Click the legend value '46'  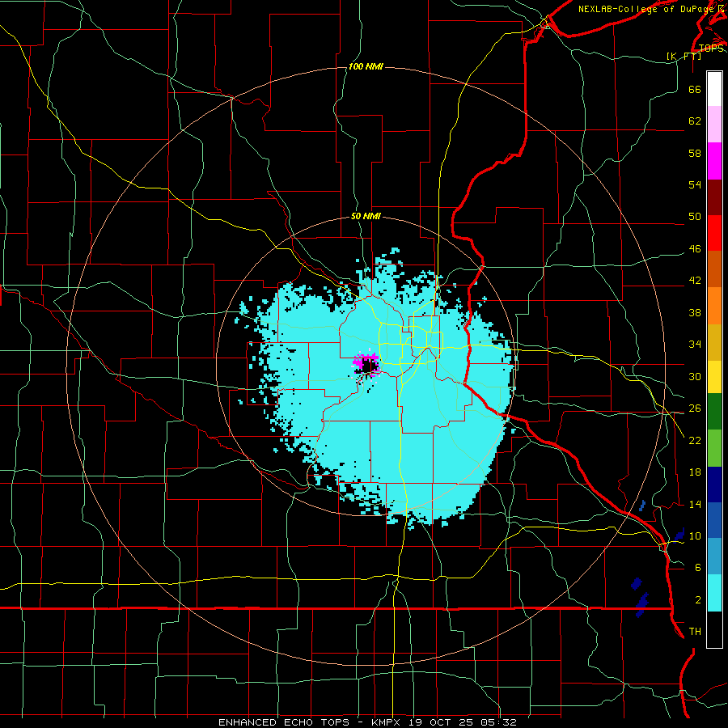pyautogui.click(x=695, y=249)
